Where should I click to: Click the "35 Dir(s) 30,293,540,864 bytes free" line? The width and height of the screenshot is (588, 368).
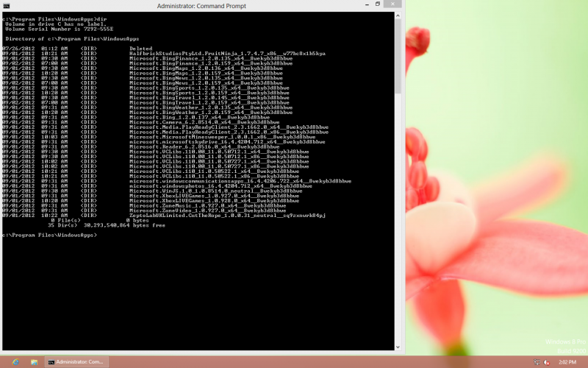pos(107,225)
